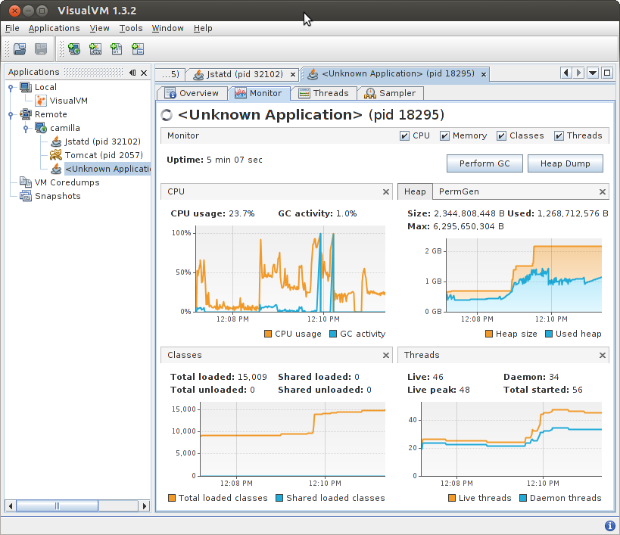This screenshot has width=620, height=535.
Task: Open the Tools menu
Action: [x=130, y=28]
